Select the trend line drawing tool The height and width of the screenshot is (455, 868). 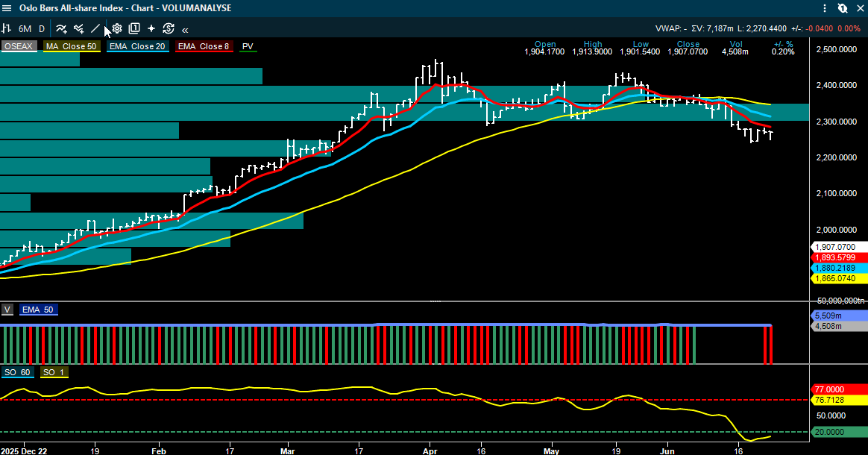point(95,29)
